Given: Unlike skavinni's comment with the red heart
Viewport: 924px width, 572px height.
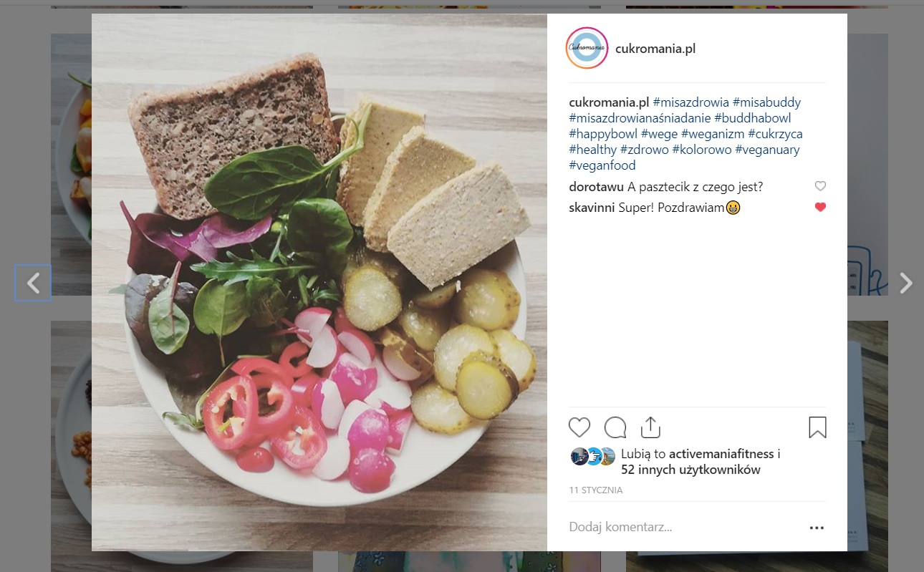Looking at the screenshot, I should tap(821, 208).
